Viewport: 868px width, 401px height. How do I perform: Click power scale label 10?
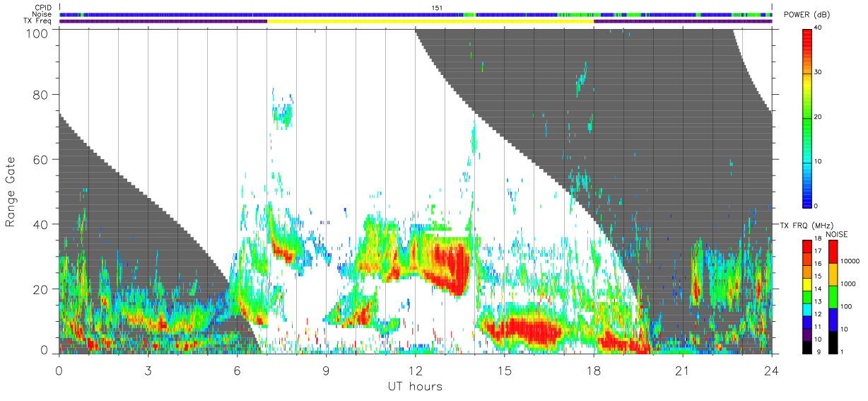(x=819, y=161)
